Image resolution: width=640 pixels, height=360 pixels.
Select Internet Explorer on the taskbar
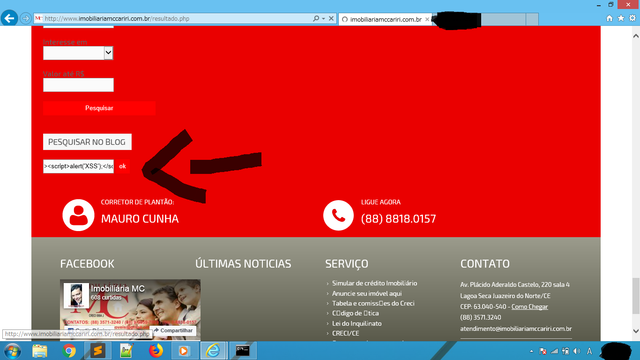tap(213, 351)
